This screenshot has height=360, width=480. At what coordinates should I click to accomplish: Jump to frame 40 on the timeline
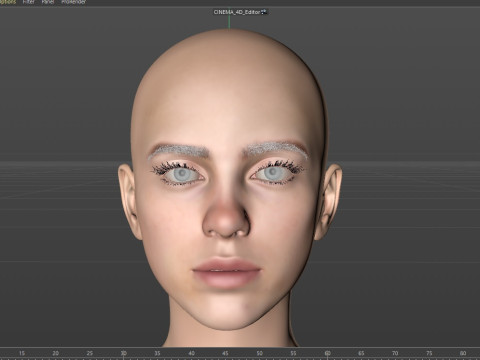(x=191, y=353)
